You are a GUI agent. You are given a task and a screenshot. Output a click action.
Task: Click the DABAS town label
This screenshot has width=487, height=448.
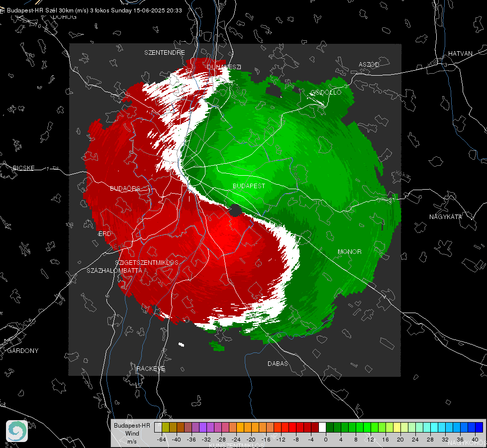pyautogui.click(x=278, y=364)
